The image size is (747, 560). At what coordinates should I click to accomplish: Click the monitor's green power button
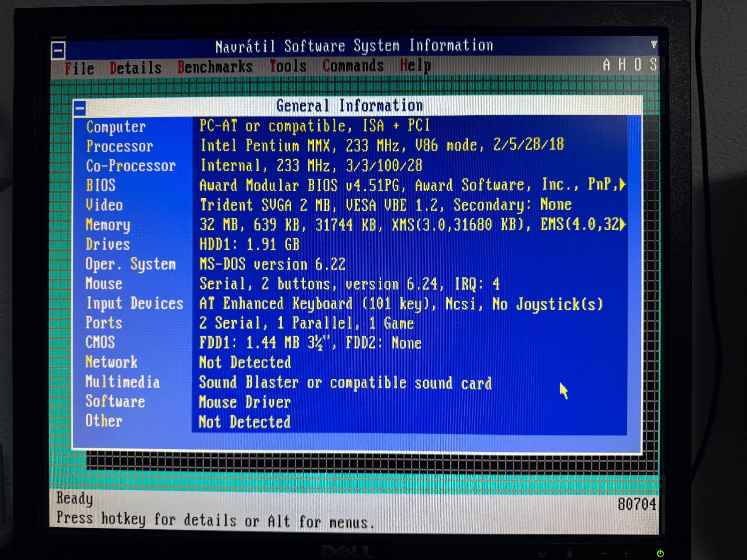pos(660,553)
